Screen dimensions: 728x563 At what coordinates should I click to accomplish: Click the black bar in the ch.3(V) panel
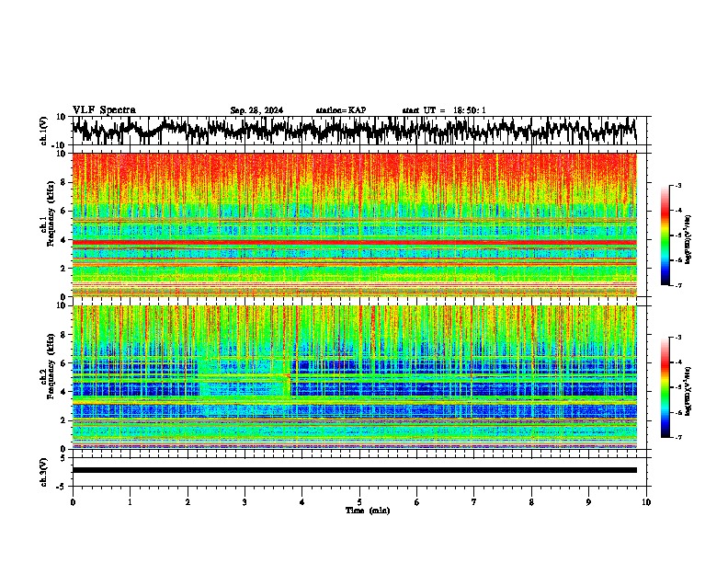pyautogui.click(x=354, y=470)
